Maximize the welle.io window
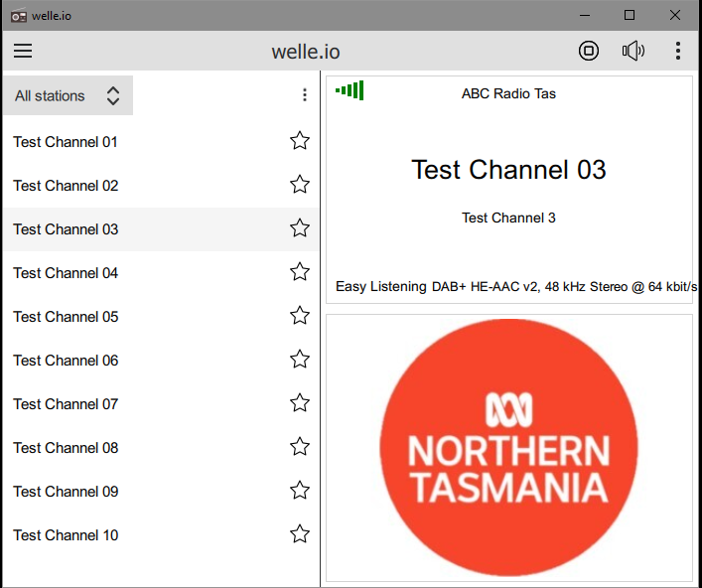The height and width of the screenshot is (588, 702). pyautogui.click(x=630, y=15)
